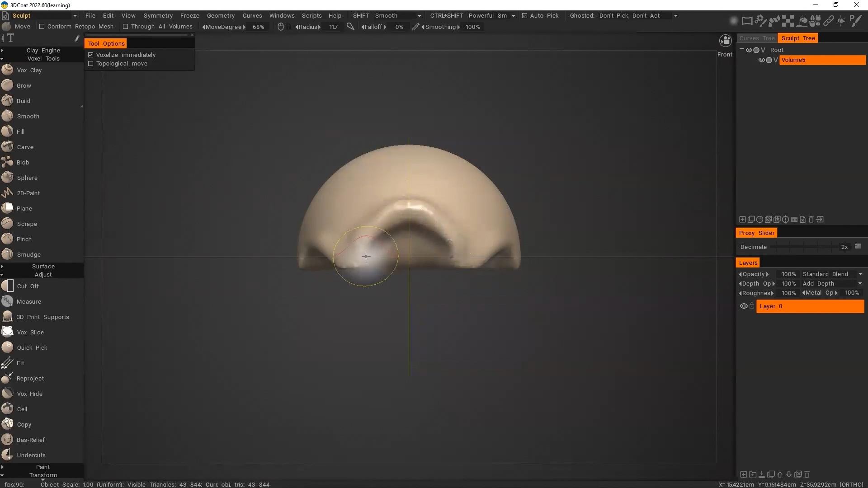Open Standard Blend mode dropdown
868x488 pixels.
(x=832, y=274)
